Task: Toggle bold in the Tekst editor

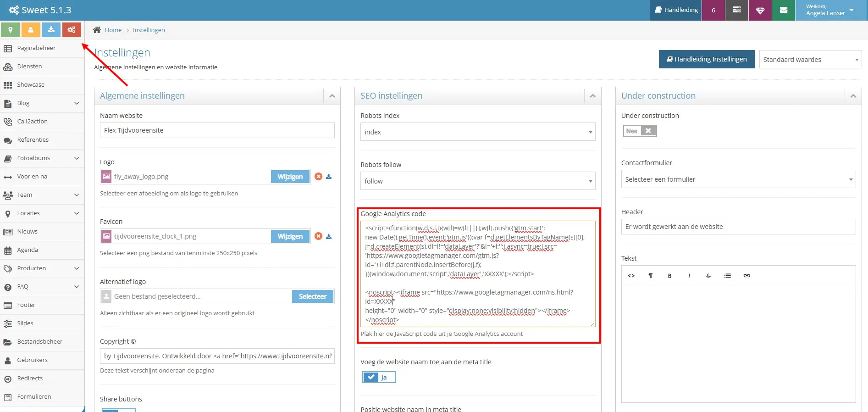Action: (x=669, y=276)
